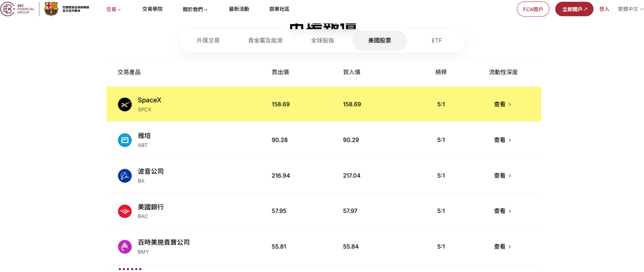Screen dimensions: 644x272
Task: Click the FCA開戶 button
Action: point(533,9)
